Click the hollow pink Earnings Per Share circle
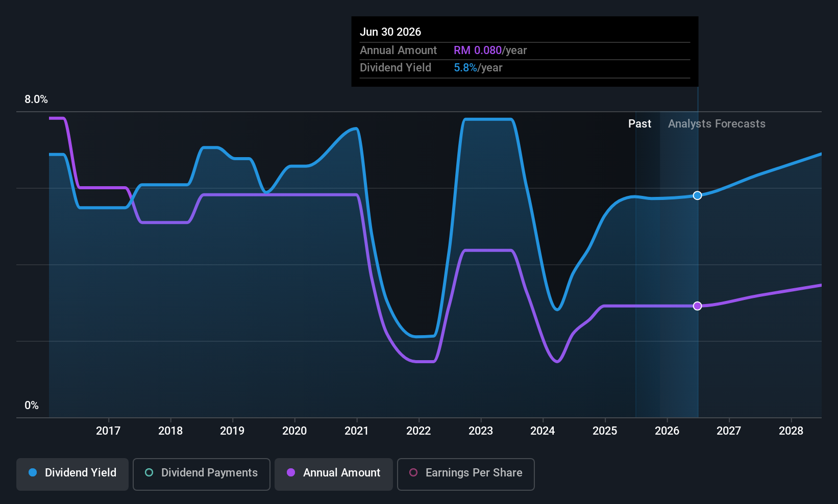This screenshot has width=838, height=504. click(413, 472)
